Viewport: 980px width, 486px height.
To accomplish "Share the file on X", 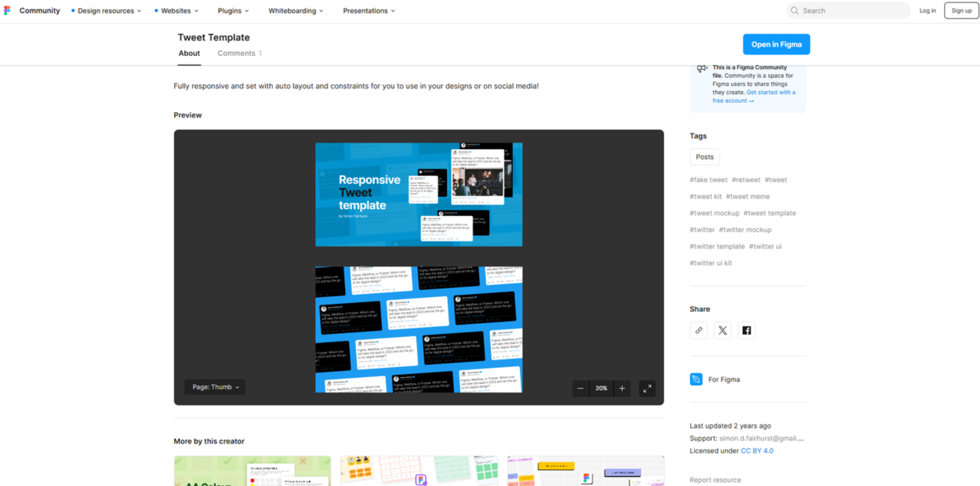I will click(722, 330).
